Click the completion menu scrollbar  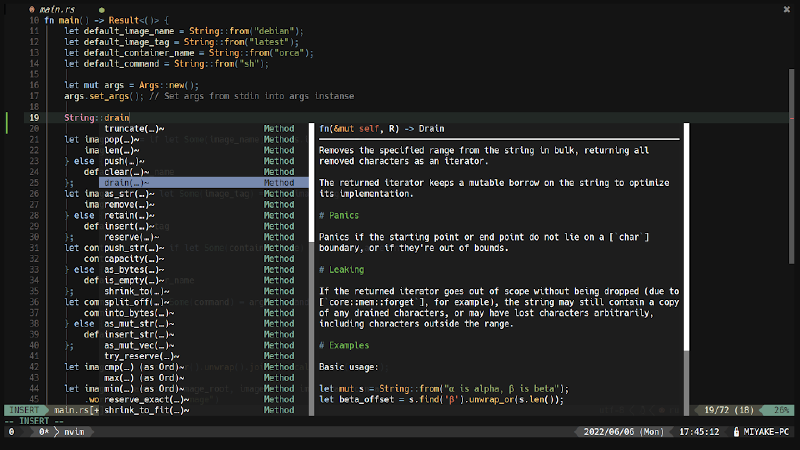(311, 269)
